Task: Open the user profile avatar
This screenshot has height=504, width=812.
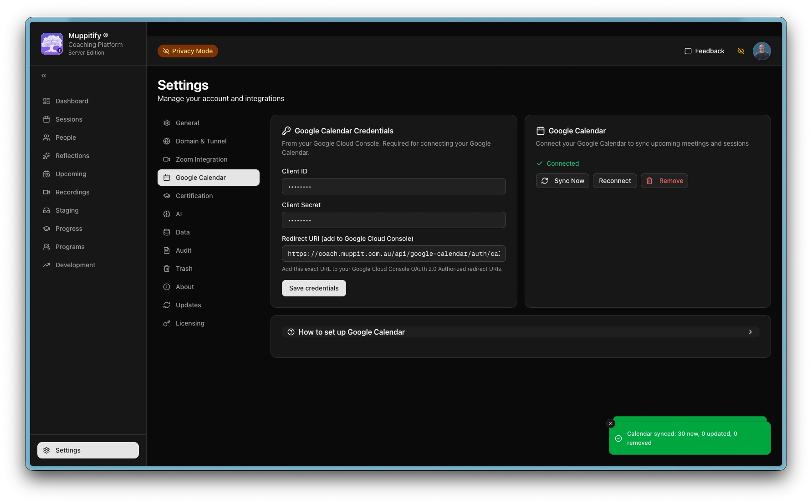Action: [761, 51]
